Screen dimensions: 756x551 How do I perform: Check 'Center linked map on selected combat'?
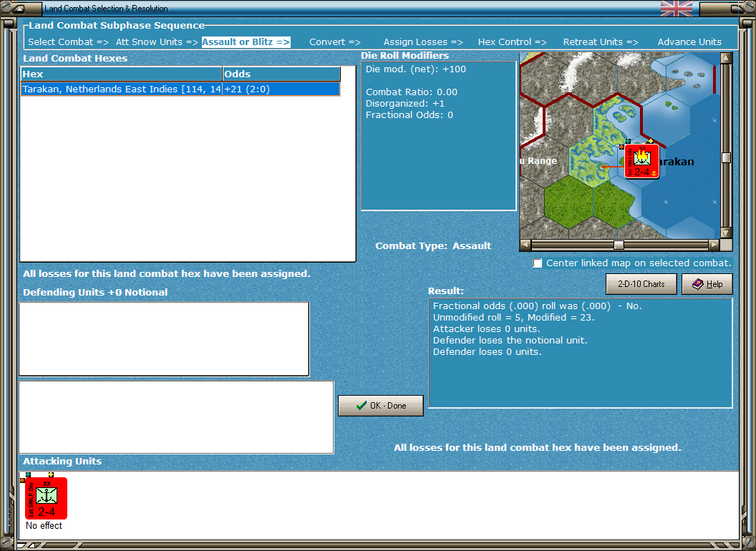[x=538, y=263]
